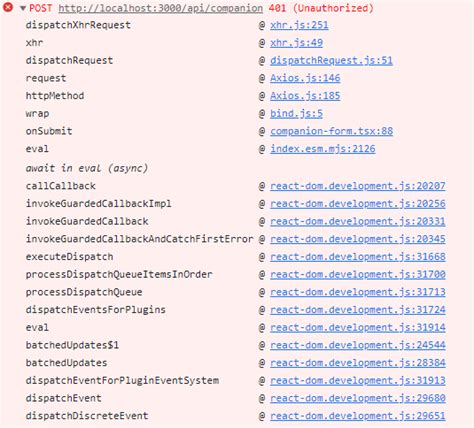Open react-dom.development.js:20256 link
Viewport: 474px width, 428px height.
[x=358, y=204]
